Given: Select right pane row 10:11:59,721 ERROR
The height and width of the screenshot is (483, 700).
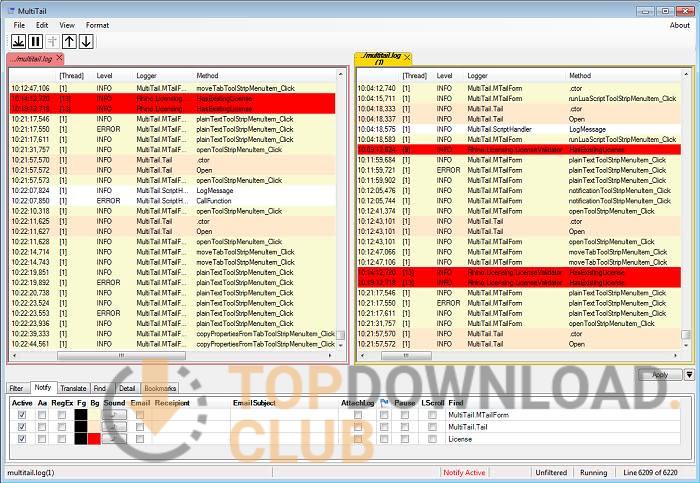Looking at the screenshot, I should [x=519, y=170].
